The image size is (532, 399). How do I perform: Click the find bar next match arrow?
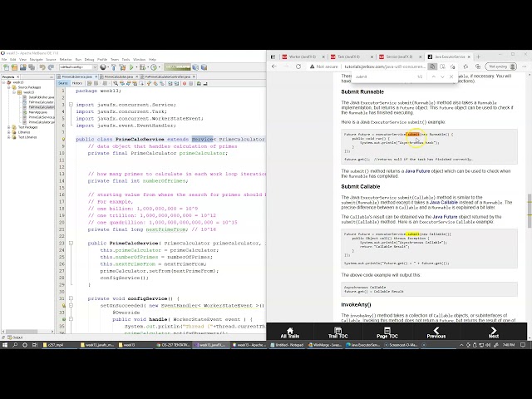coord(442,76)
